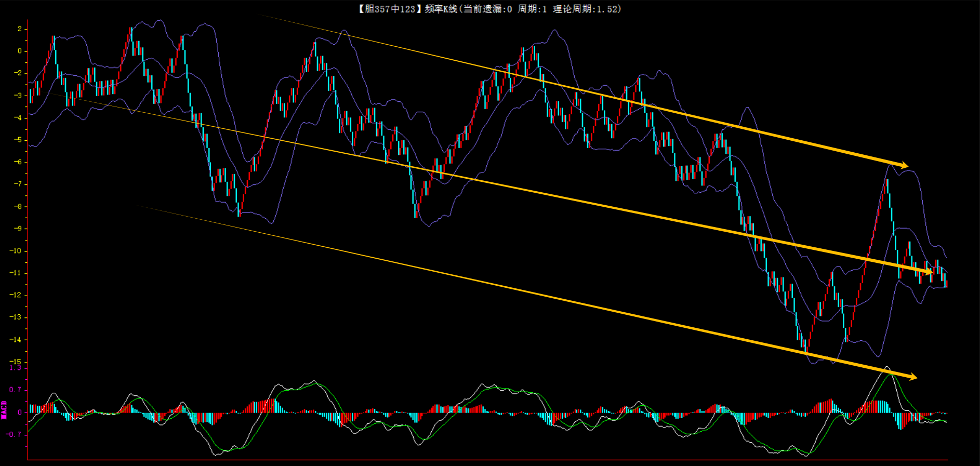The image size is (980, 466).
Task: Click the 2 label atop the y-axis
Action: click(19, 29)
